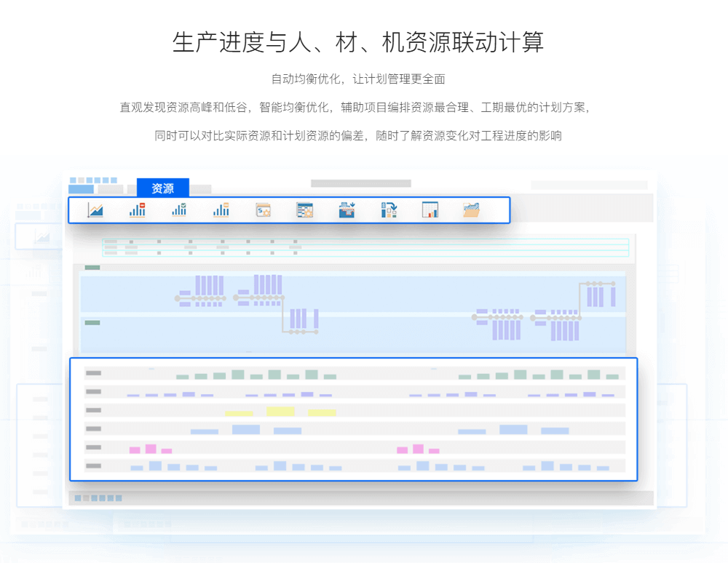Screen dimensions: 728x563
Task: Click the window-with-star icon in toolbar
Action: coord(263,210)
